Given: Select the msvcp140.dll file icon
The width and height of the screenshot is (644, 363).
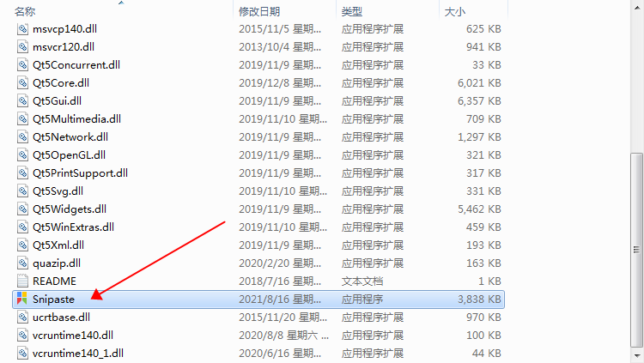Looking at the screenshot, I should point(22,28).
